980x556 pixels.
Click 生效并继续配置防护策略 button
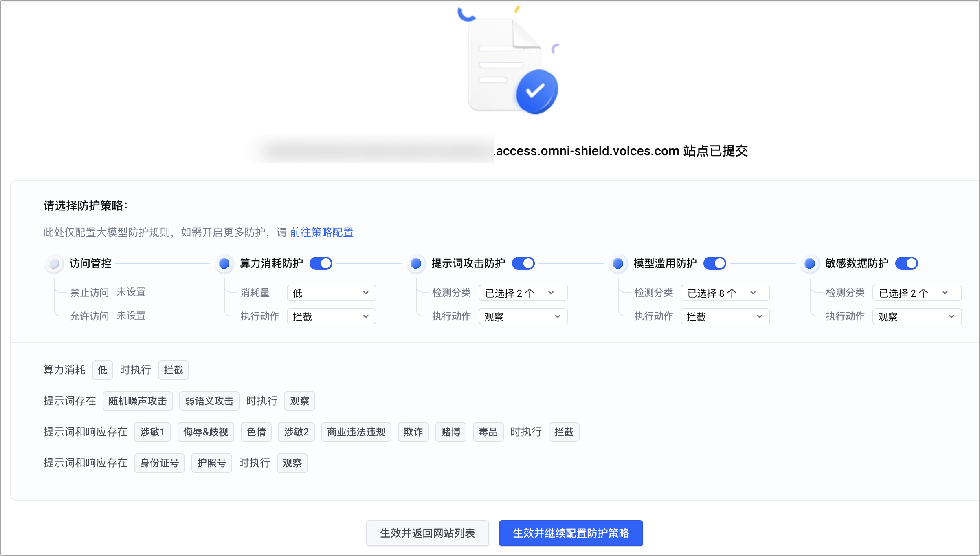[571, 533]
